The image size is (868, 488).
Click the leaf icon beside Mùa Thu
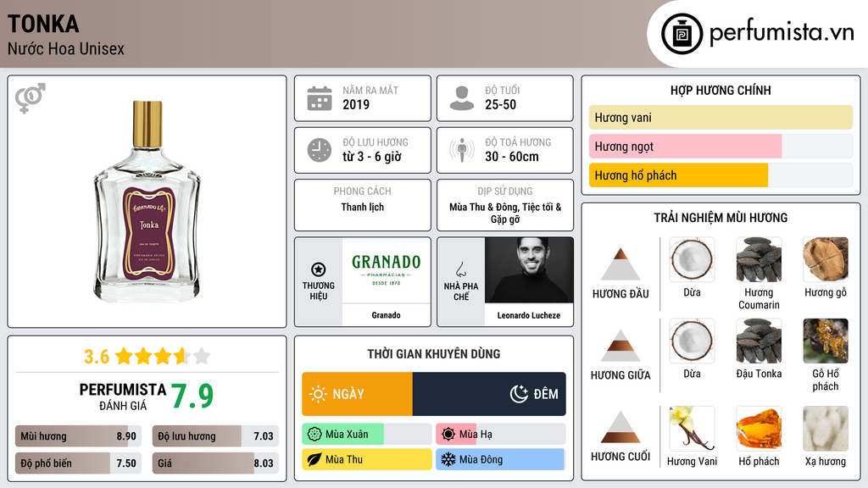[314, 460]
